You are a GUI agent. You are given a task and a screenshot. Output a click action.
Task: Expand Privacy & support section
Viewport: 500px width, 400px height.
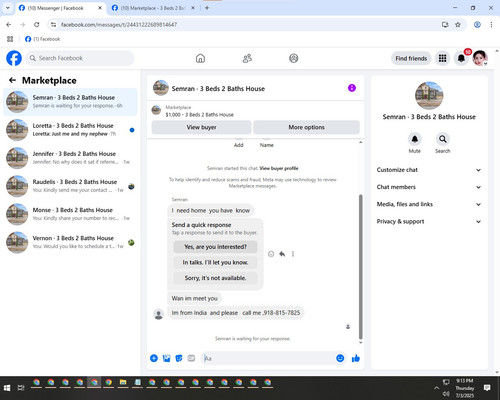(x=428, y=222)
